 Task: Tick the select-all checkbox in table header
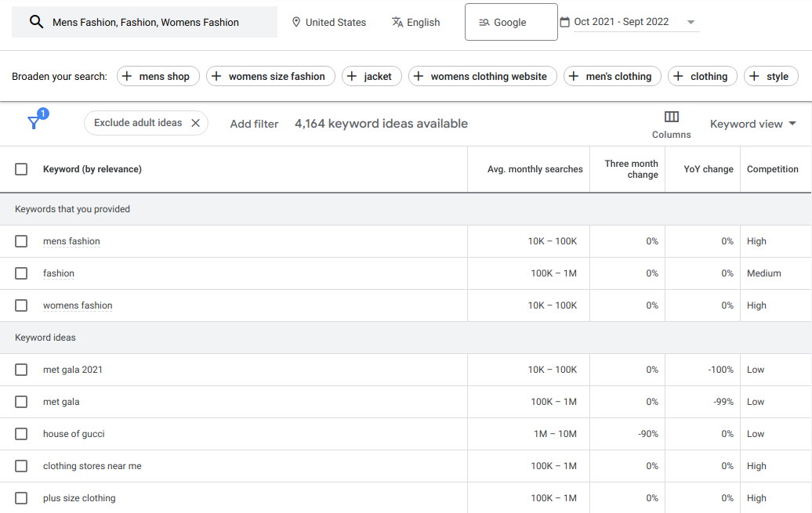[x=21, y=168]
